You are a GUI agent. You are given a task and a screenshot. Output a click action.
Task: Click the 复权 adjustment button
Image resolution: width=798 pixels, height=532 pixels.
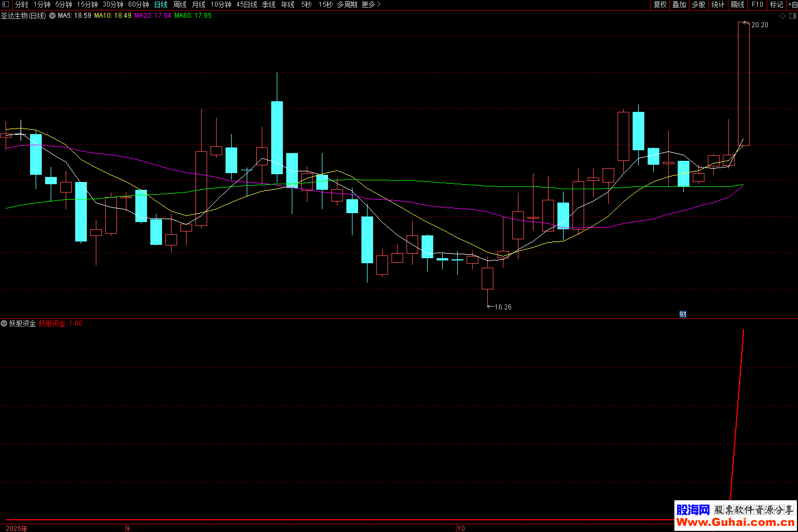660,4
